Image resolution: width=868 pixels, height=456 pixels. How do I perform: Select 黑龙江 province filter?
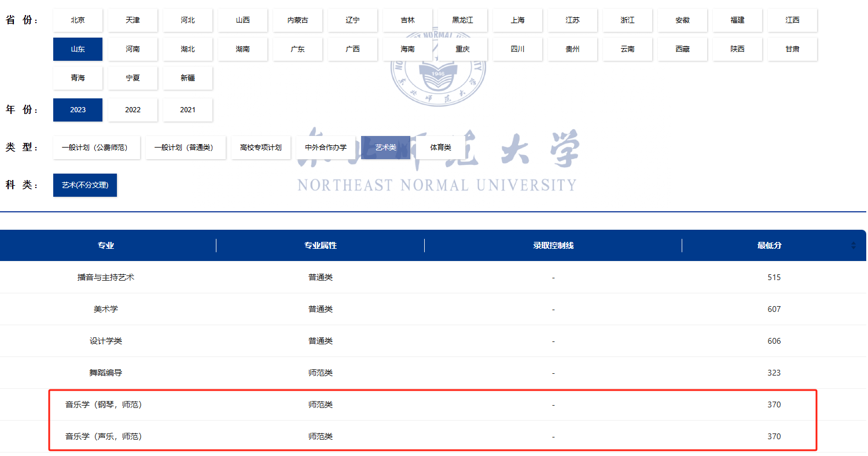point(462,20)
